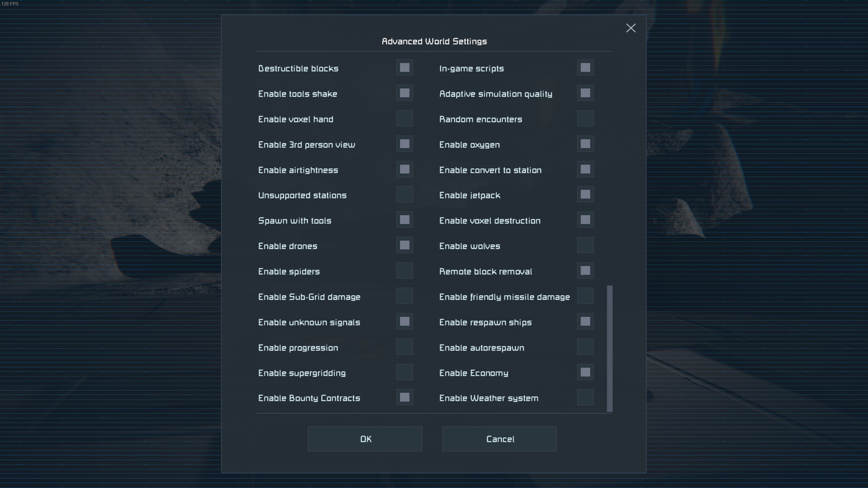Close the Advanced World Settings dialog
Image resolution: width=868 pixels, height=488 pixels.
click(631, 28)
